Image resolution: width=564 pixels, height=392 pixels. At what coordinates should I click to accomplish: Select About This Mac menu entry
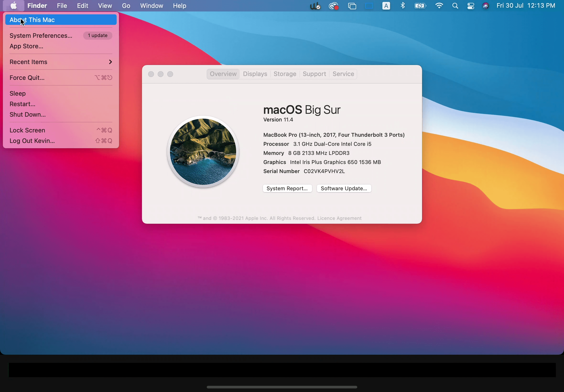click(61, 20)
